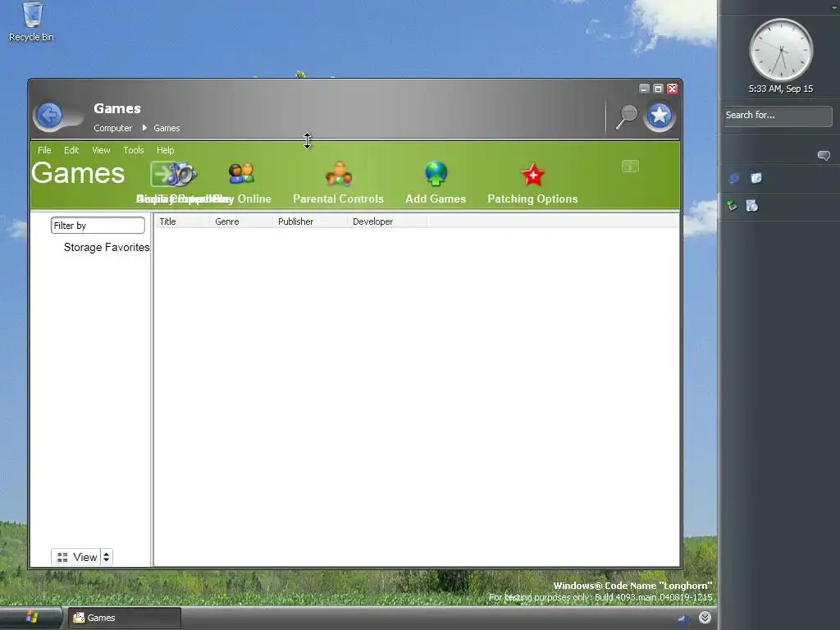The image size is (840, 630).
Task: Minimize the Games window
Action: (x=645, y=89)
